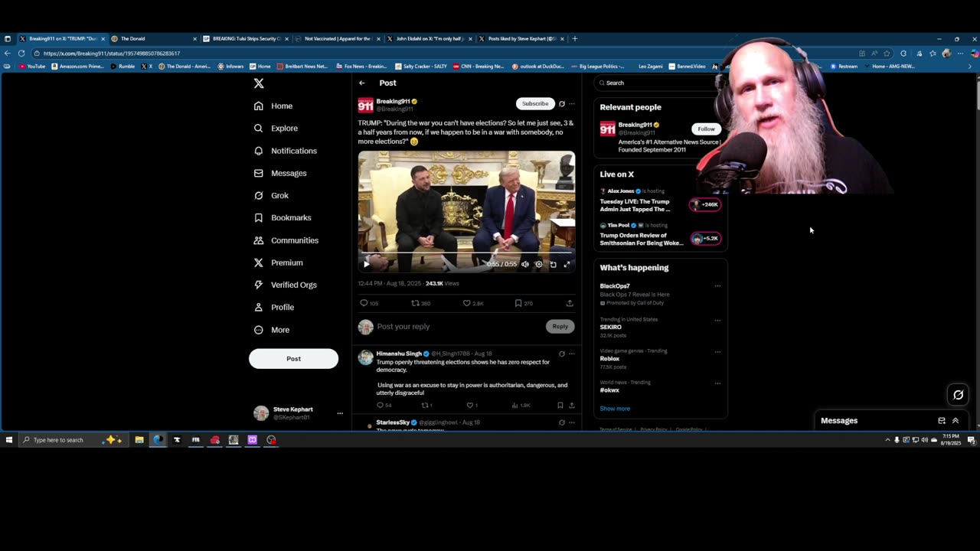Go to Home in the X sidebar
The image size is (980, 551).
pyautogui.click(x=273, y=106)
